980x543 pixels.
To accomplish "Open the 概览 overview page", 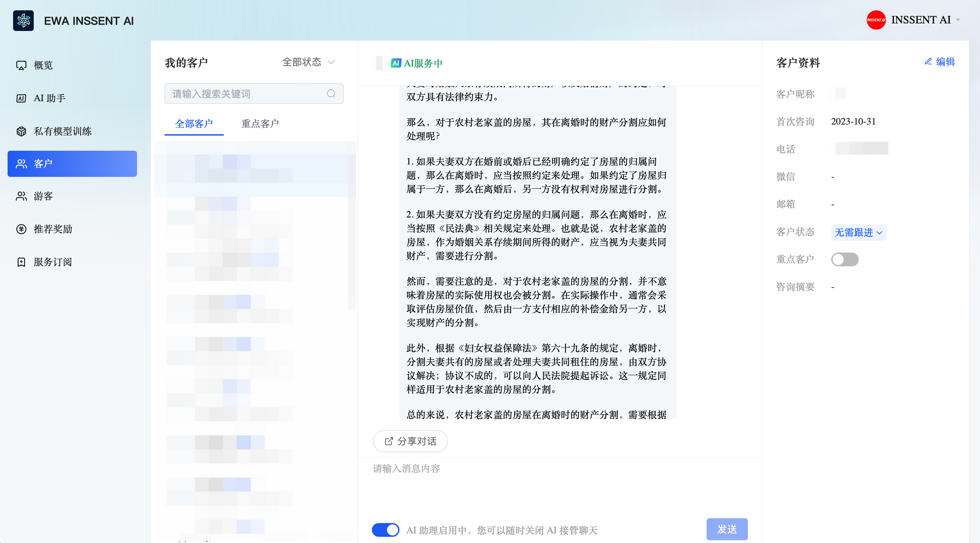I will pos(72,65).
